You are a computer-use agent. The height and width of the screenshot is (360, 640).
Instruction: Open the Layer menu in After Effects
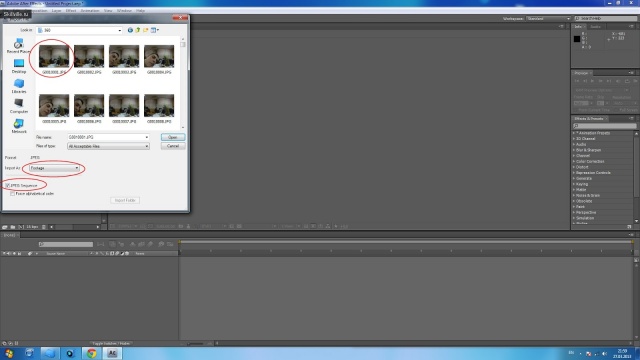(56, 11)
